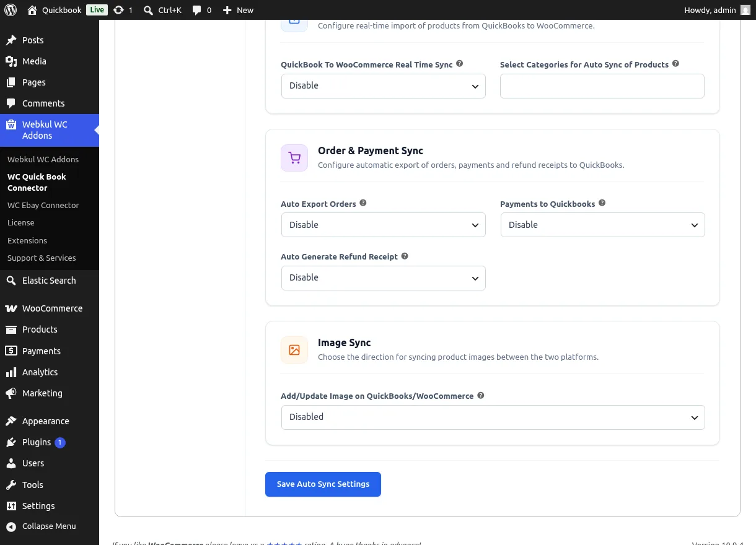Click the Elastic Search magnifier icon
The width and height of the screenshot is (756, 545).
11,281
